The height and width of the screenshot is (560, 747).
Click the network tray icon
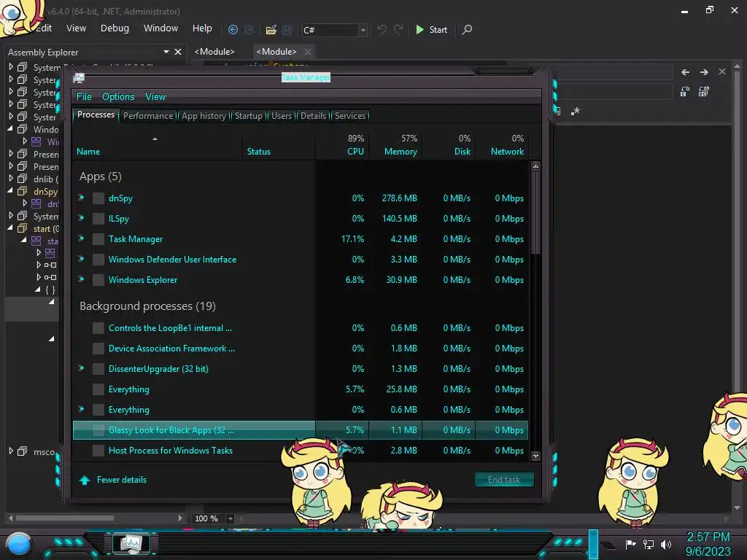coord(649,544)
